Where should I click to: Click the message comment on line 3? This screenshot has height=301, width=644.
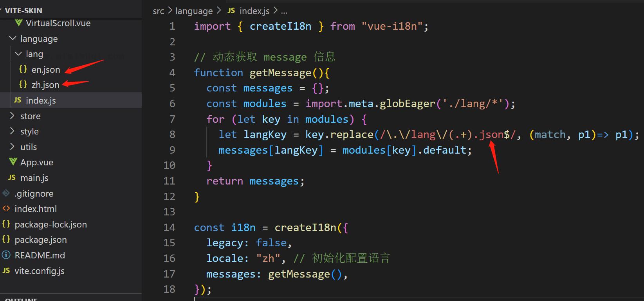pos(265,57)
